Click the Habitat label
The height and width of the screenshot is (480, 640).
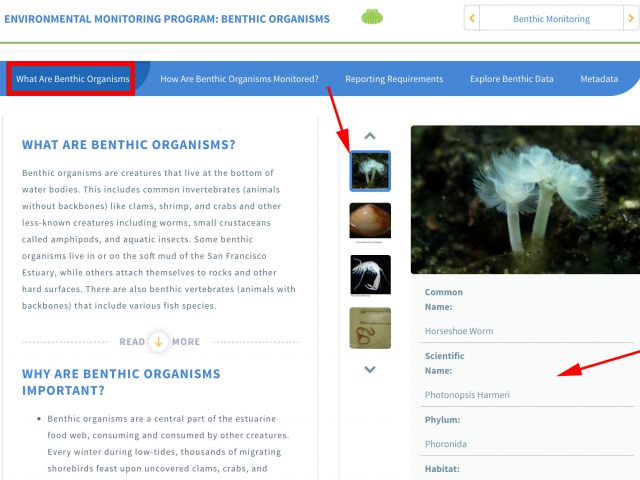coord(442,469)
